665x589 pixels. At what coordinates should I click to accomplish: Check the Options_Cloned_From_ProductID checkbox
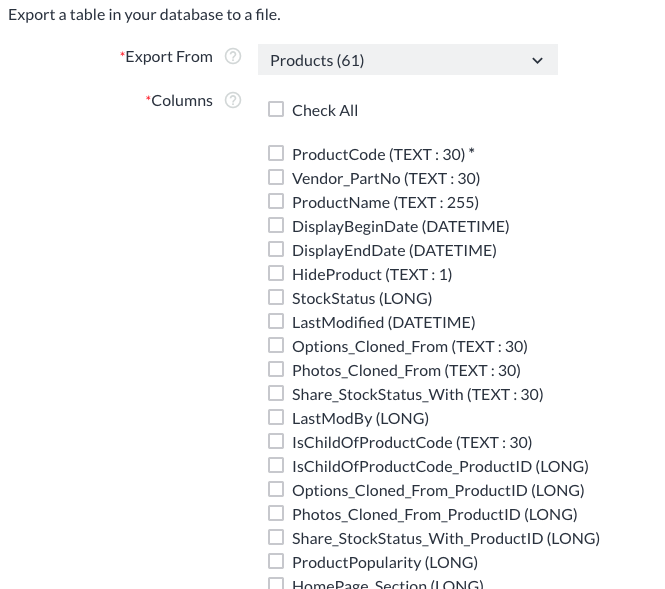point(276,489)
